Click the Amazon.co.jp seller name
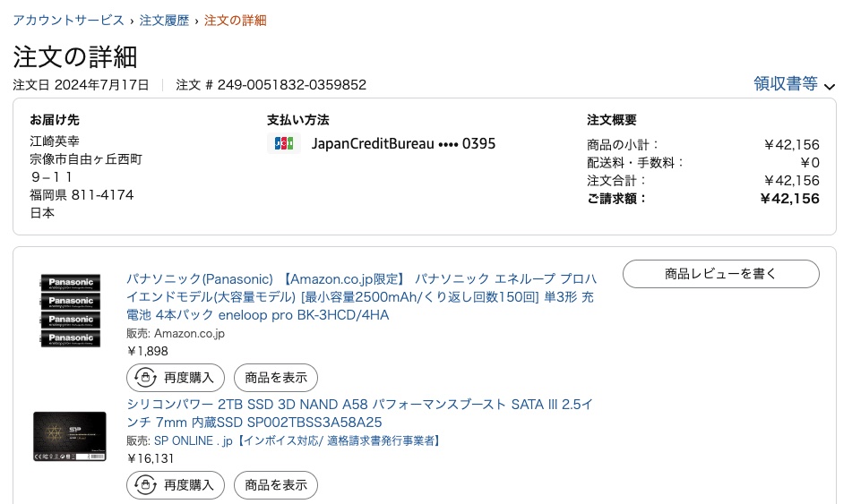 189,333
